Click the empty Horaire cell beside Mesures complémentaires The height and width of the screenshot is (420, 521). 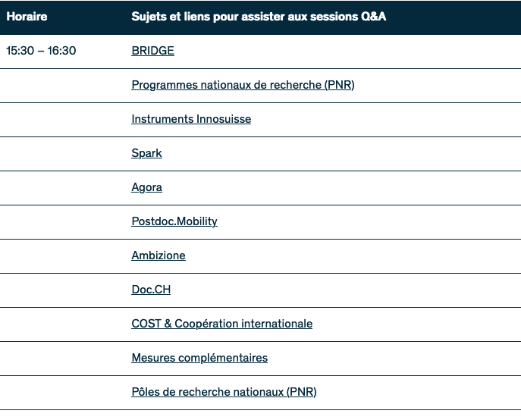(62, 358)
